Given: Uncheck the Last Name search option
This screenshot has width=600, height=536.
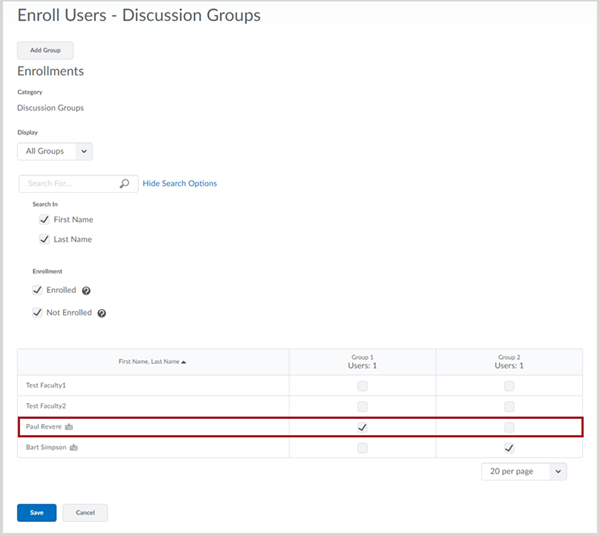Looking at the screenshot, I should [44, 239].
